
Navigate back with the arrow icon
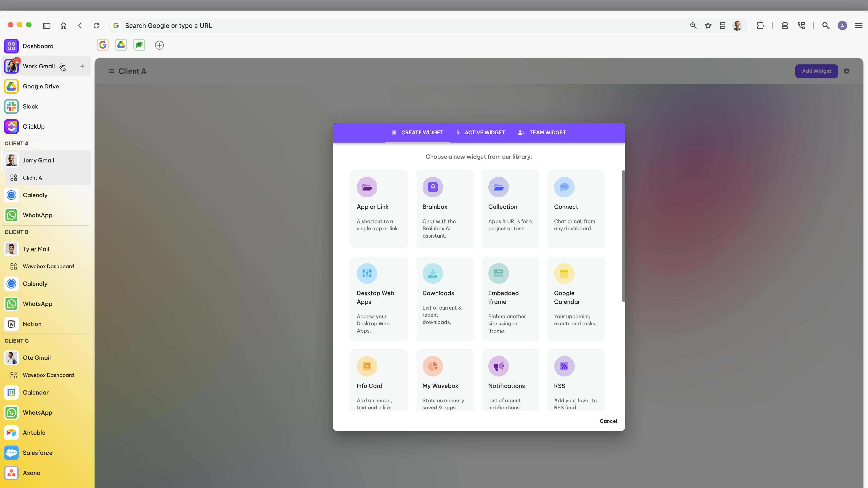pyautogui.click(x=80, y=26)
